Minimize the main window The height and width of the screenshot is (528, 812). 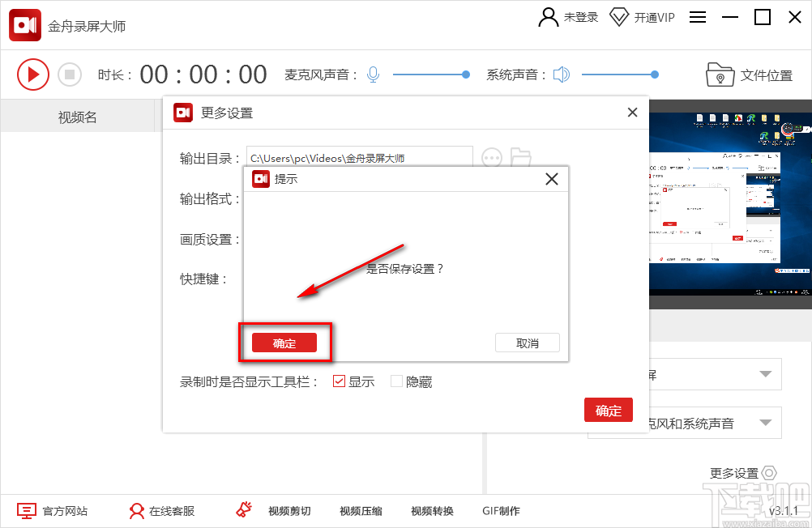tap(730, 17)
